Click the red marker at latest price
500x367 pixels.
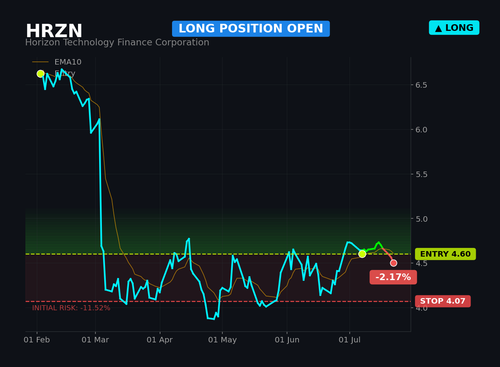[394, 263]
